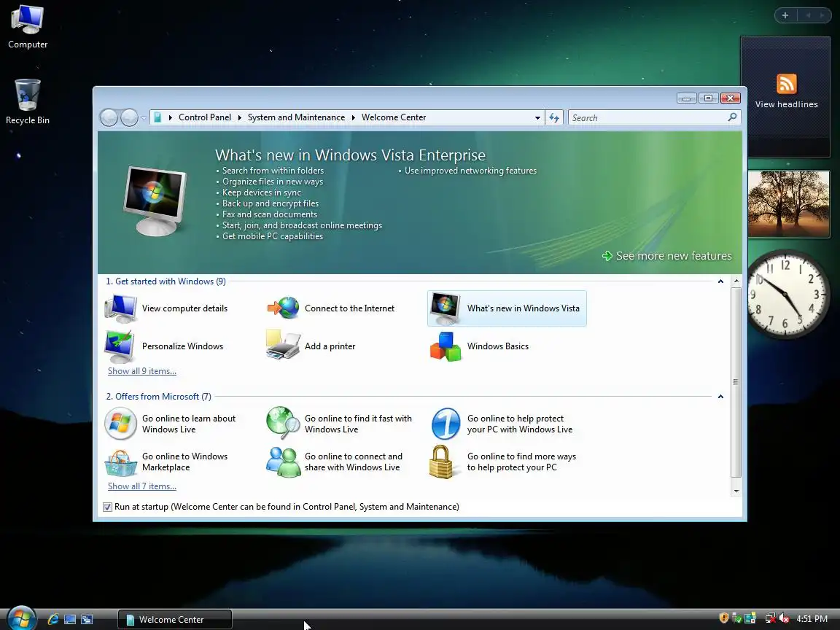This screenshot has width=840, height=630.
Task: Click the Computer desktop icon
Action: (27, 27)
